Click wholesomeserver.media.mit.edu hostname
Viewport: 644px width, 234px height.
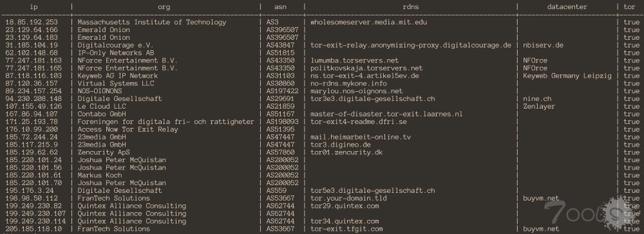368,22
